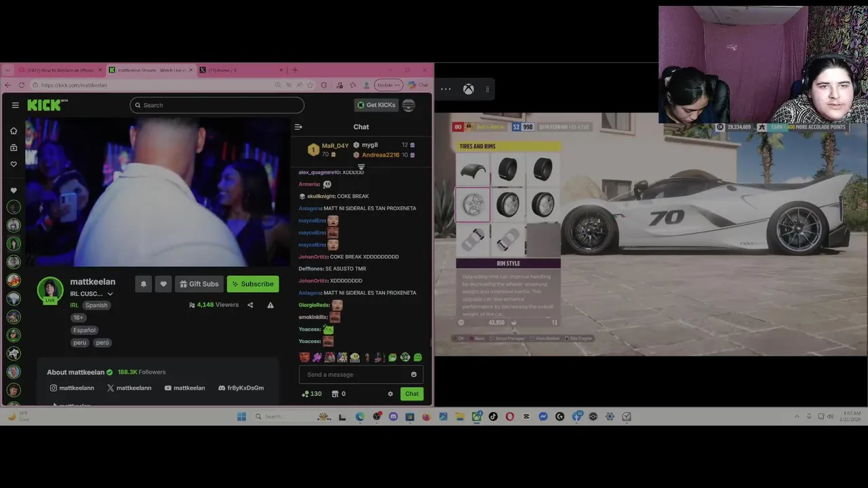Click the notification bell for mattkeelan

coord(143,284)
